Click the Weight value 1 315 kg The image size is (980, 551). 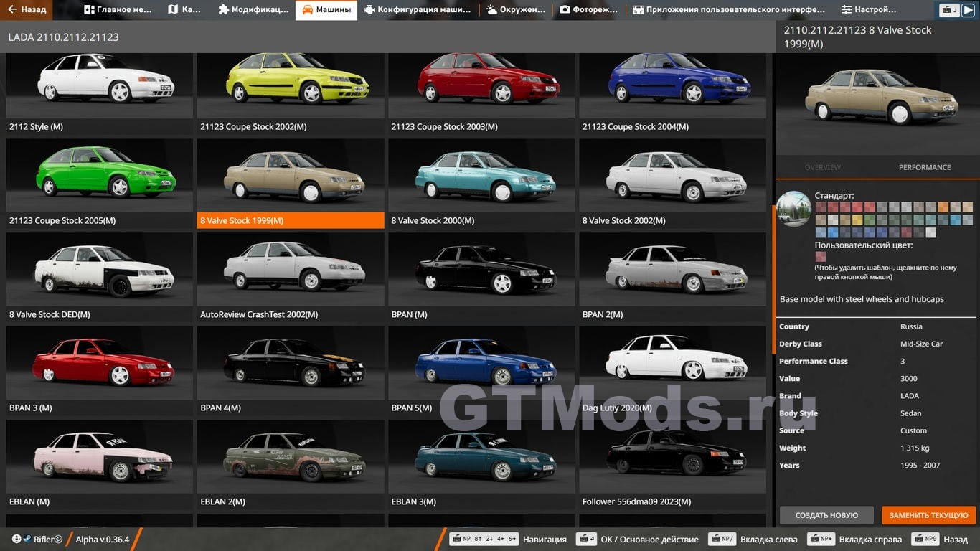click(x=915, y=448)
